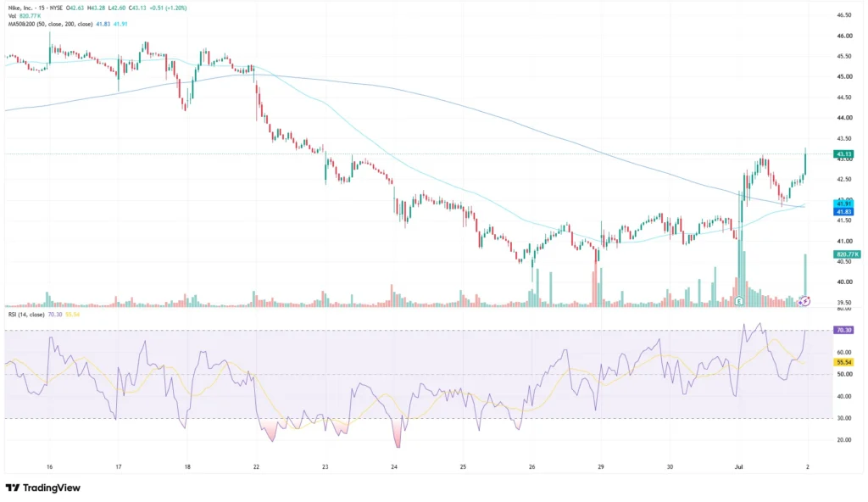Click the green 820.77K volume axis tag
Viewport: 868px width, 502px height.
[848, 254]
